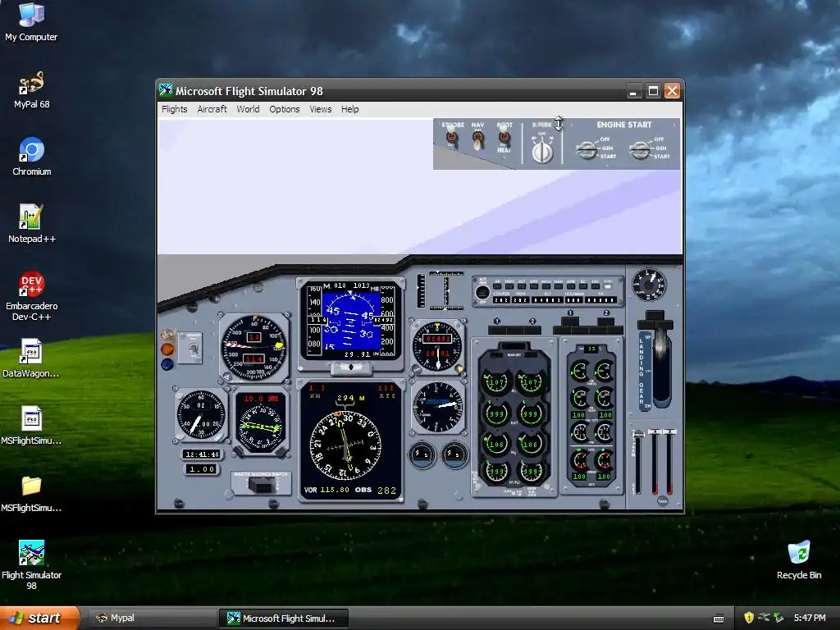Click engine 1 N2 gauge reading 106
The width and height of the screenshot is (840, 630).
click(x=496, y=444)
